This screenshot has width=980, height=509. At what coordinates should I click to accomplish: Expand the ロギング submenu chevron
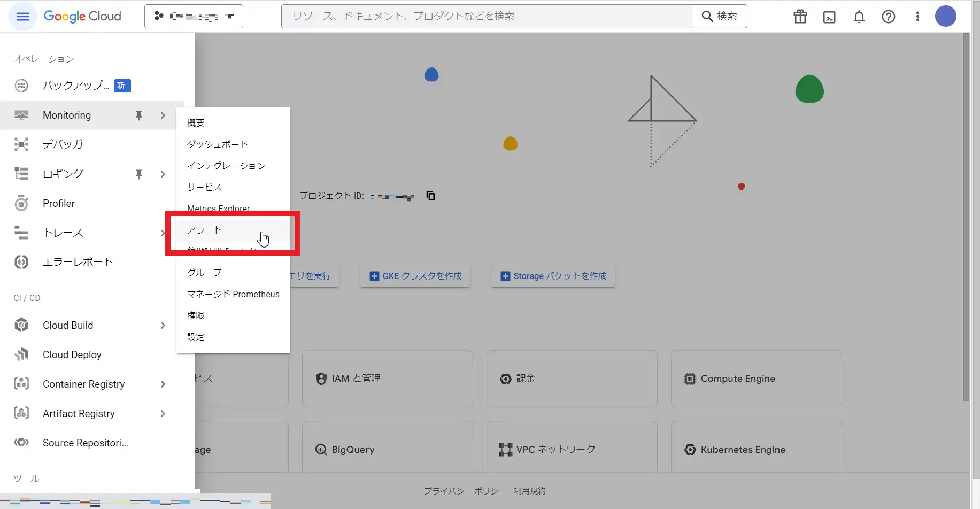(163, 174)
